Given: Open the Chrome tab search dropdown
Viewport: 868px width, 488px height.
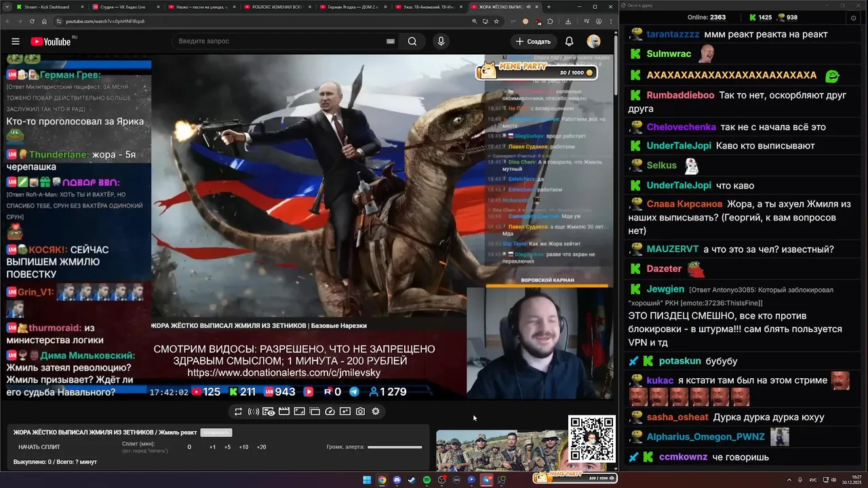Looking at the screenshot, I should (x=7, y=7).
